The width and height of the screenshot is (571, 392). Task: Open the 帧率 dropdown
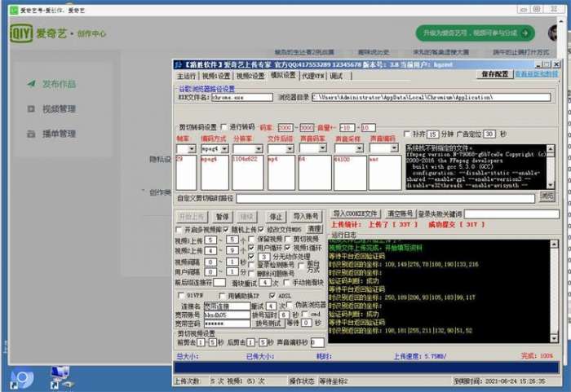(x=192, y=149)
